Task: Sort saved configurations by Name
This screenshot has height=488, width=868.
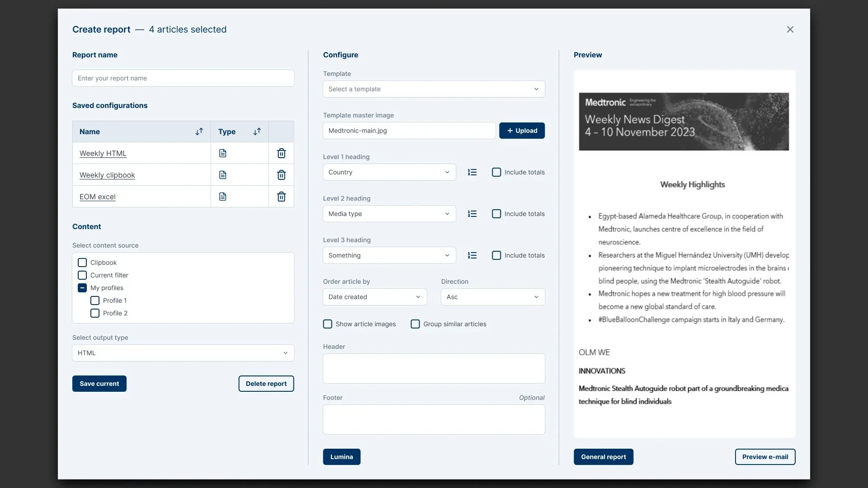Action: [x=199, y=131]
